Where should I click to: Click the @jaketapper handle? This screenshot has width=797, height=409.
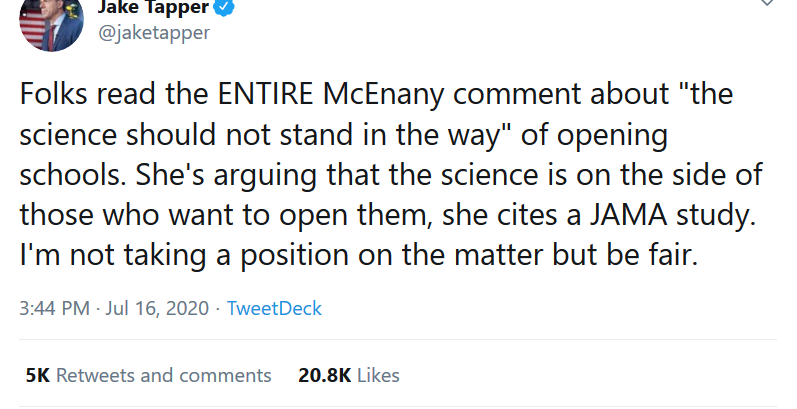click(153, 33)
